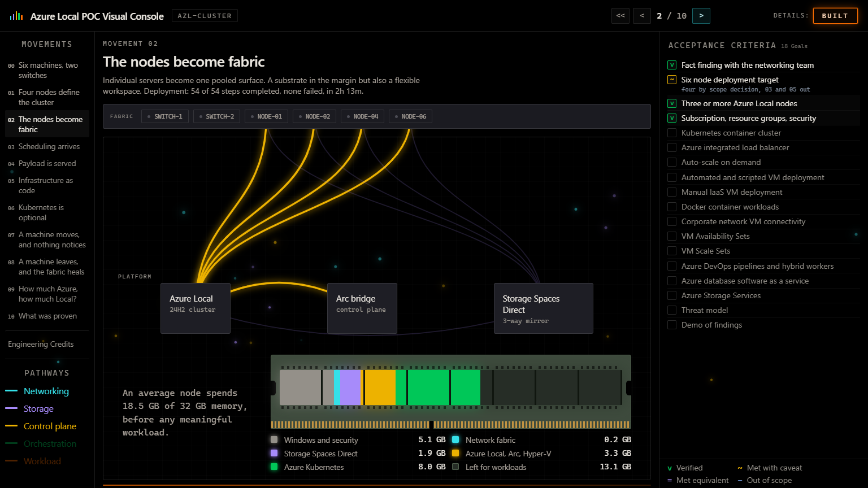Select the NODE-01 fabric chip
This screenshot has width=868, height=488.
[x=267, y=116]
